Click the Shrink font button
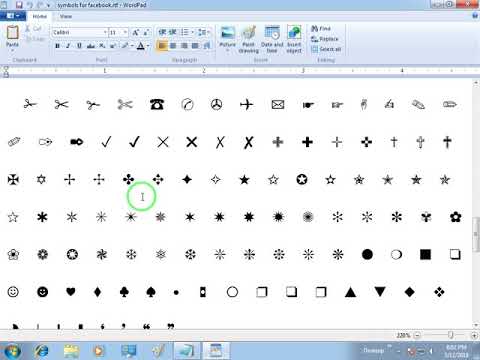Screen dimensions: 480x360 coord(146,32)
